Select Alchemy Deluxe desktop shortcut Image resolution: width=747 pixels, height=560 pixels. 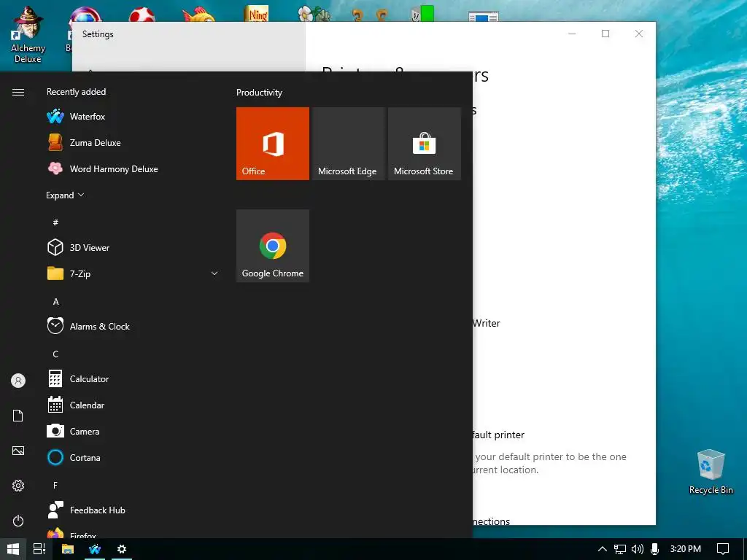point(28,34)
